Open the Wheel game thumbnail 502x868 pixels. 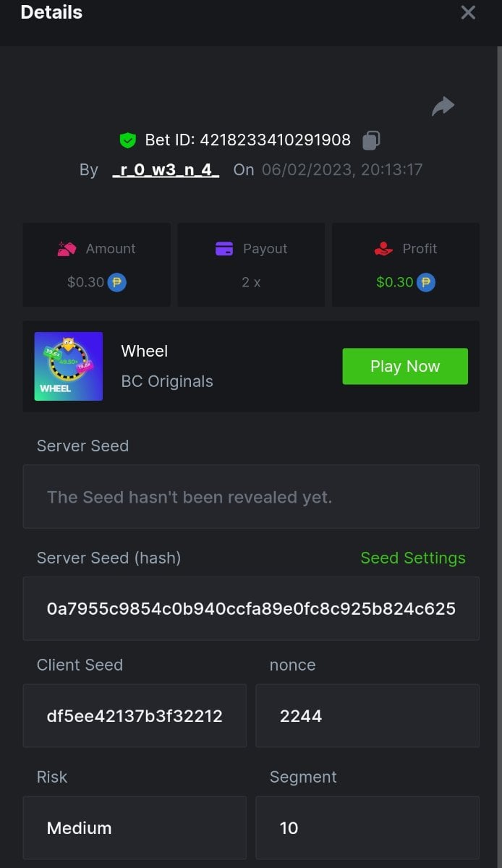[69, 366]
